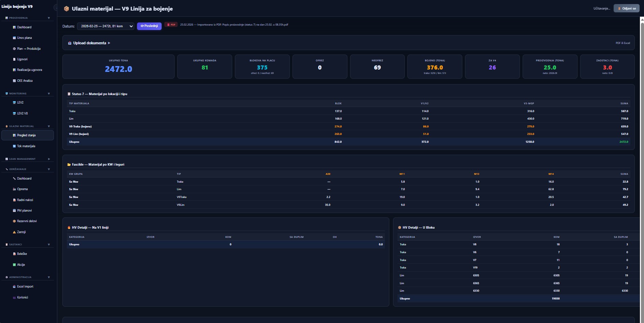Viewport: 644px width, 323px height.
Task: Click the Korisnici icon
Action: (x=14, y=297)
